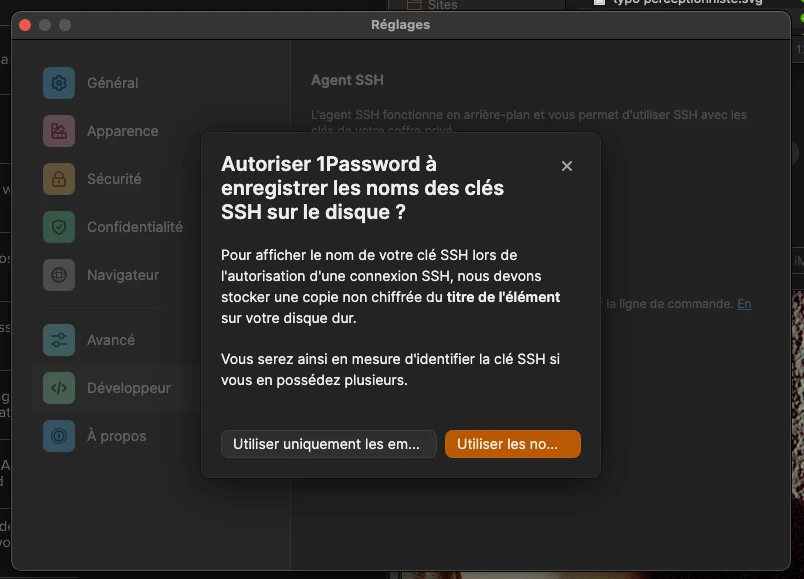
Task: Show the À propos label
Action: point(116,436)
